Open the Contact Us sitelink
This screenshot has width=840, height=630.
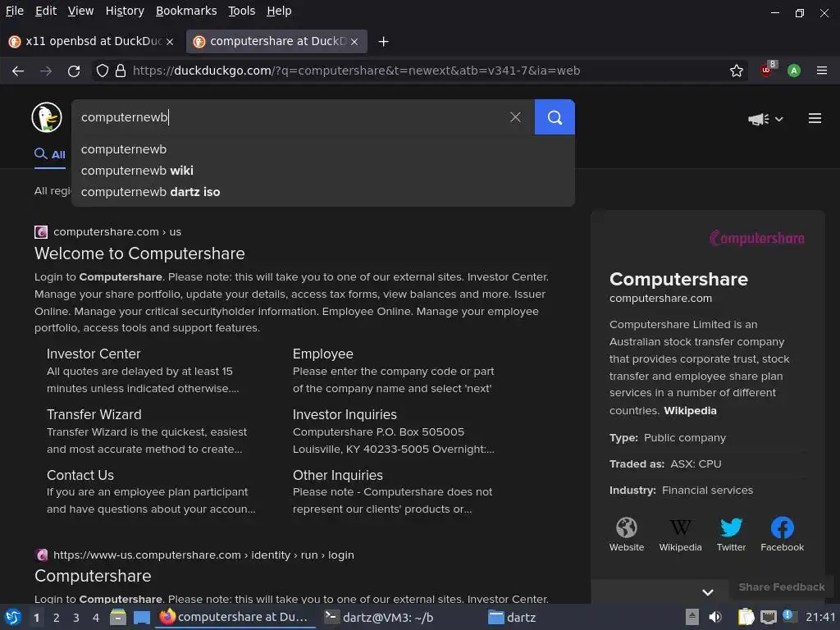[x=80, y=475]
